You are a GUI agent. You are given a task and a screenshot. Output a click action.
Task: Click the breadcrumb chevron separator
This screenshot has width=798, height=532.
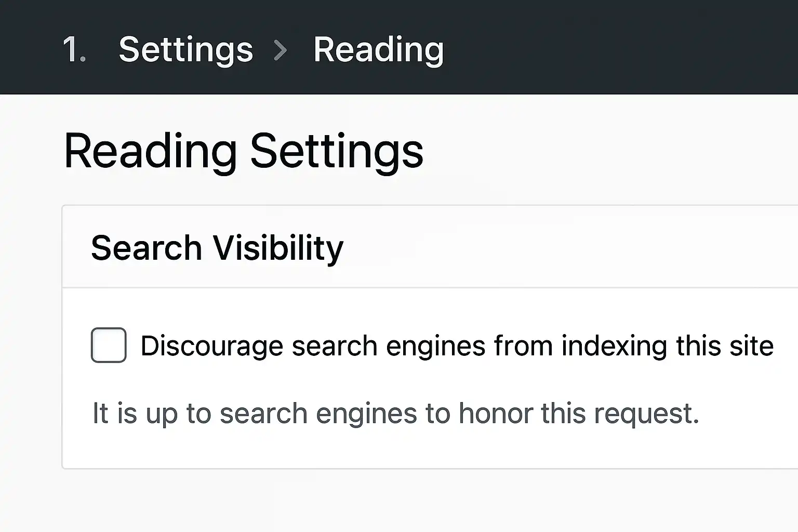[280, 50]
